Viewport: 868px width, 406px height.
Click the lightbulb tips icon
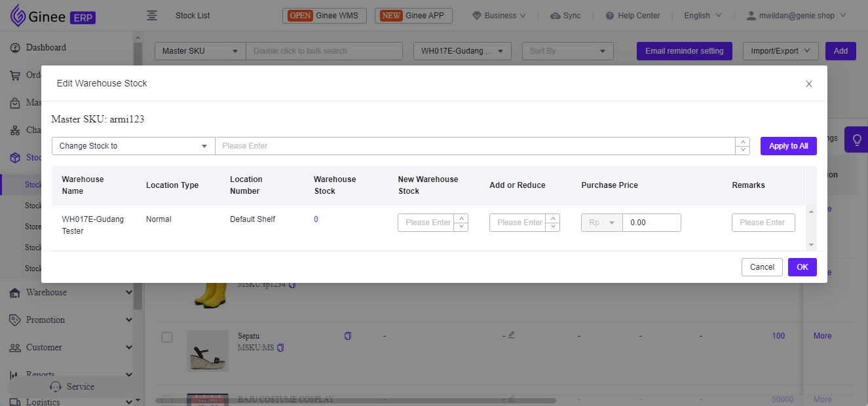[856, 139]
